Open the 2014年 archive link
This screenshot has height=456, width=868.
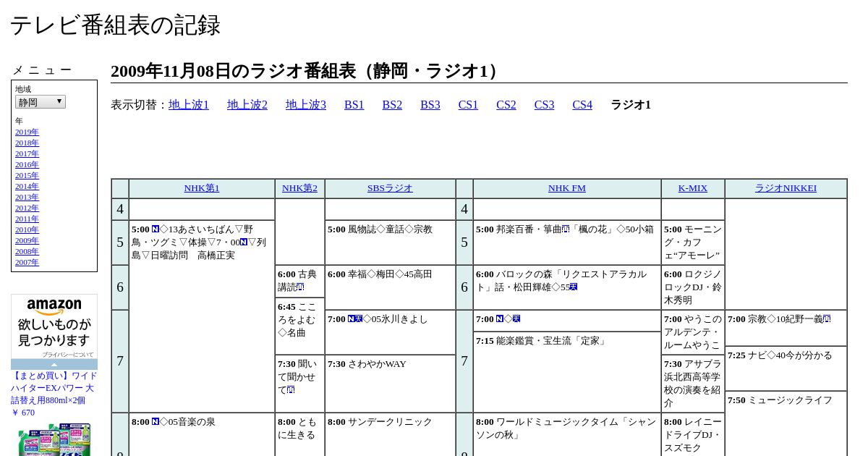27,186
